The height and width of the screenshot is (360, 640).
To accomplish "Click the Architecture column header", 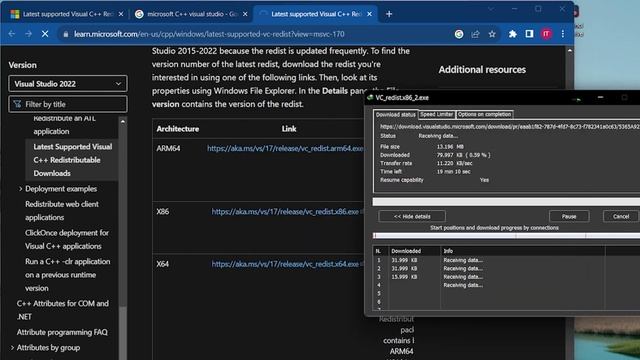I will tap(178, 129).
